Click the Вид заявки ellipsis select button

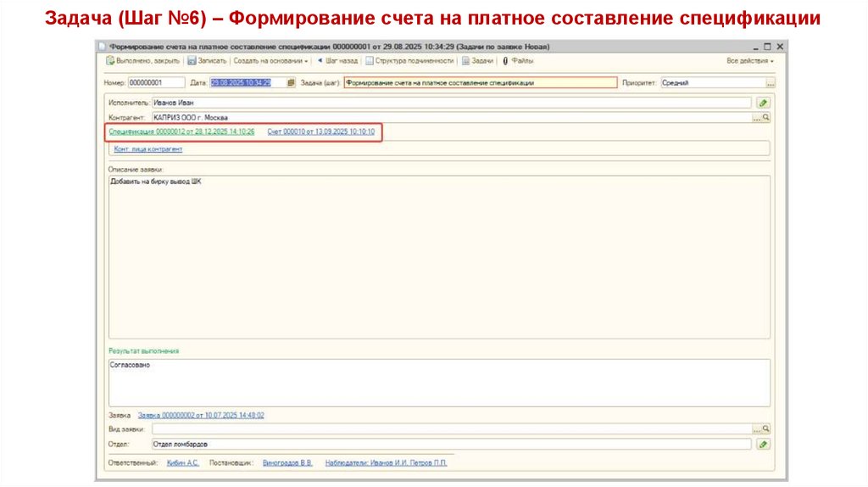pyautogui.click(x=756, y=428)
